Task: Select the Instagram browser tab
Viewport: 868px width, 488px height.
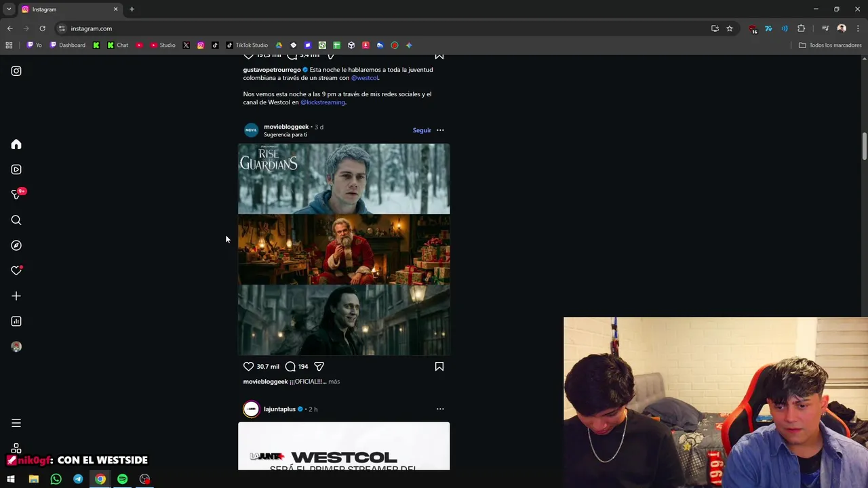Action: [69, 9]
